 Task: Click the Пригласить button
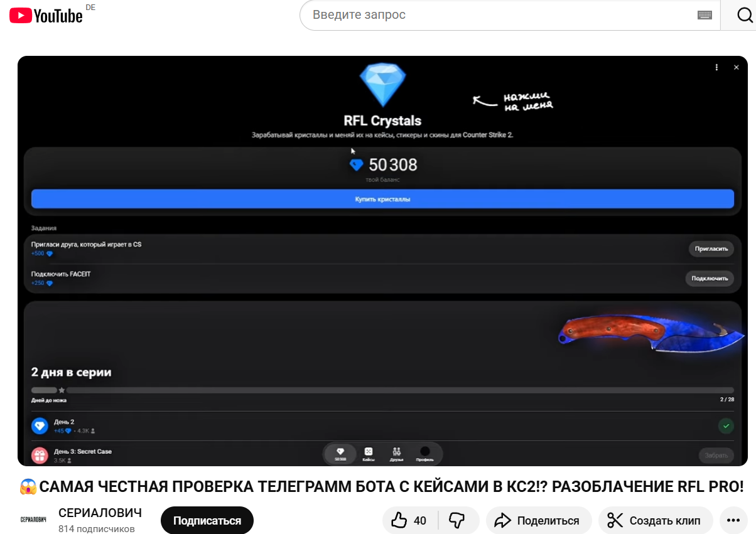[711, 248]
